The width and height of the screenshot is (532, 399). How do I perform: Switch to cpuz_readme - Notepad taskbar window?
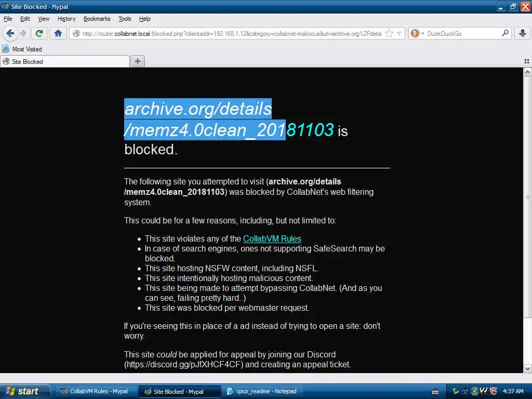262,391
